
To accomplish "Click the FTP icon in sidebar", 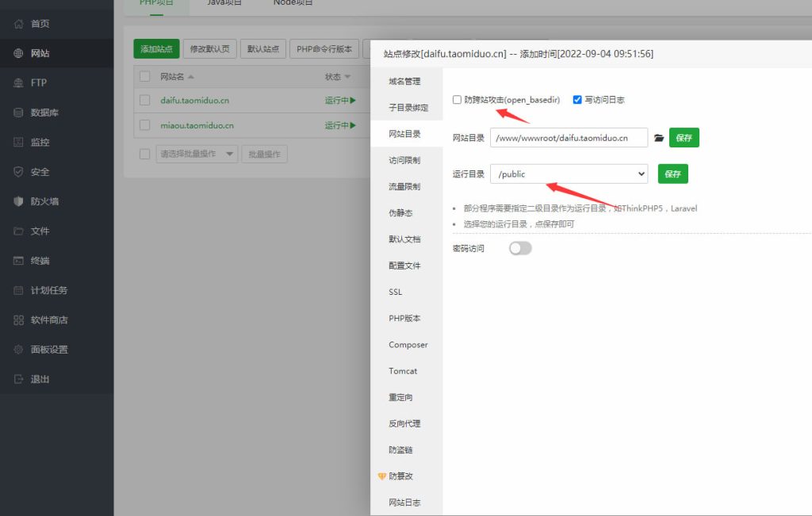I will coord(19,82).
